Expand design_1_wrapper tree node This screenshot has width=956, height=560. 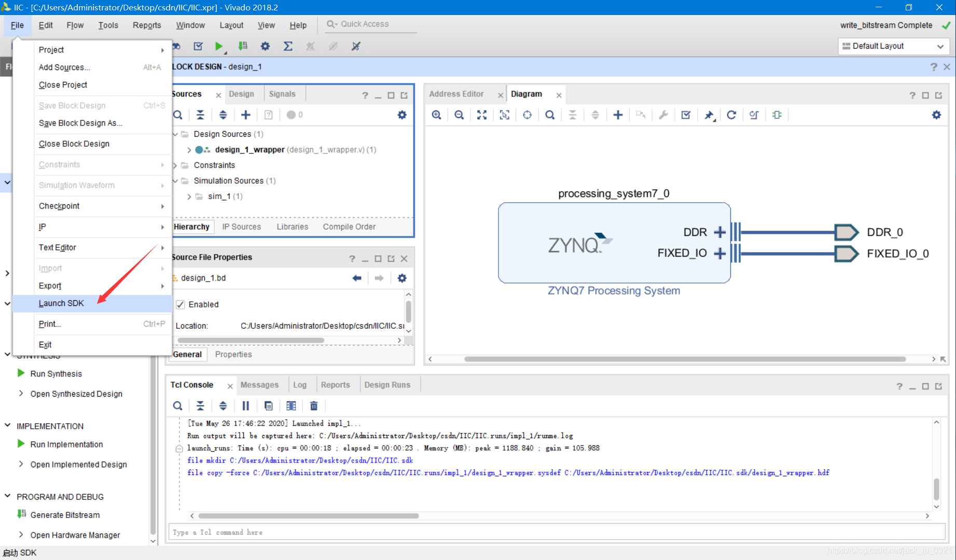point(189,150)
